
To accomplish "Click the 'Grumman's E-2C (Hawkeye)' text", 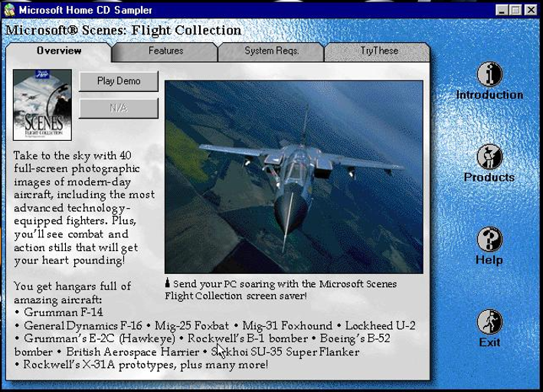I will (x=100, y=338).
